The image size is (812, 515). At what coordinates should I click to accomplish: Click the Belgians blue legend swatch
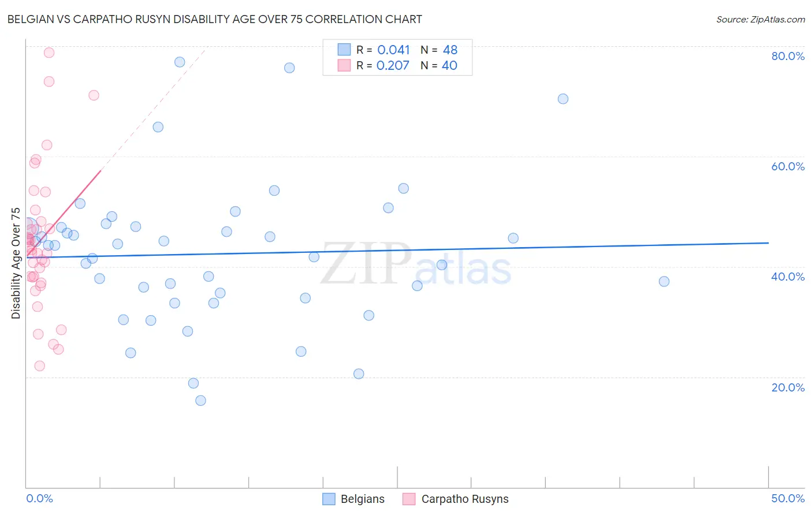coord(329,499)
